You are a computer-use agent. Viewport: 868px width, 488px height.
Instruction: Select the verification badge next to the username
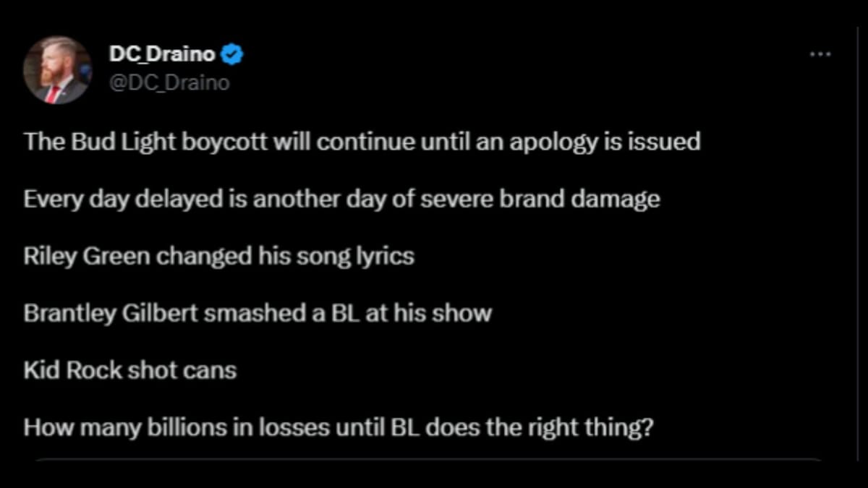tap(230, 52)
